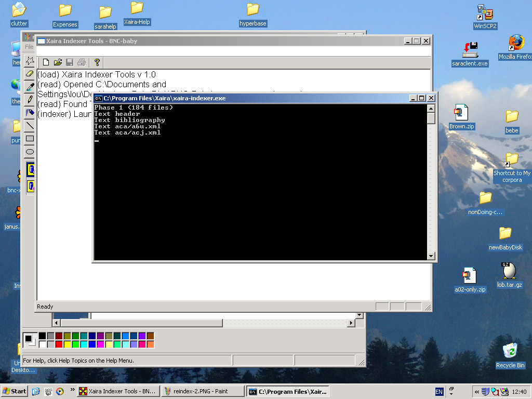The image size is (532, 399).
Task: Choose the transparent selection option in Paint toolbox
Action: pyautogui.click(x=31, y=186)
